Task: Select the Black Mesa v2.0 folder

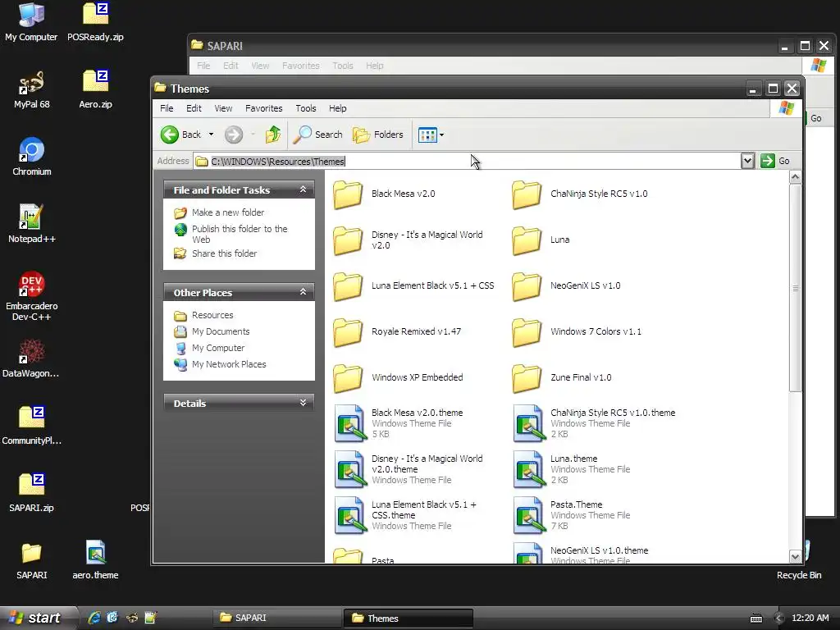Action: [x=384, y=194]
